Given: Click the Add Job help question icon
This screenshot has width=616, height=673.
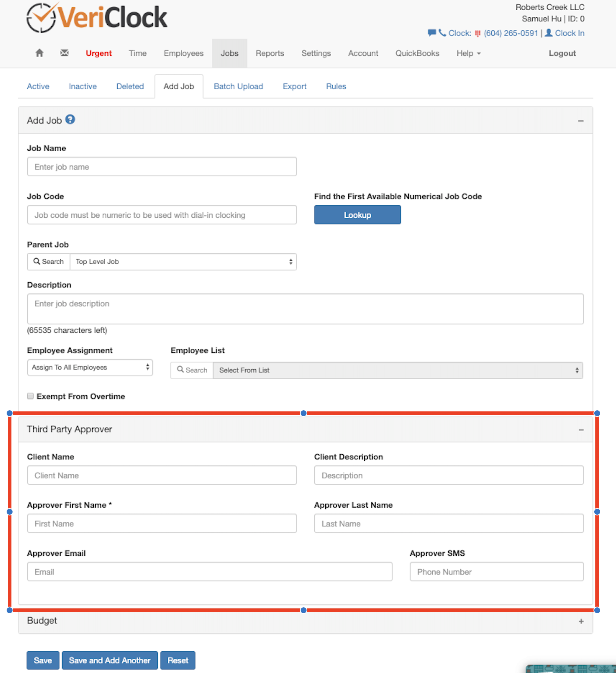Looking at the screenshot, I should pyautogui.click(x=70, y=120).
